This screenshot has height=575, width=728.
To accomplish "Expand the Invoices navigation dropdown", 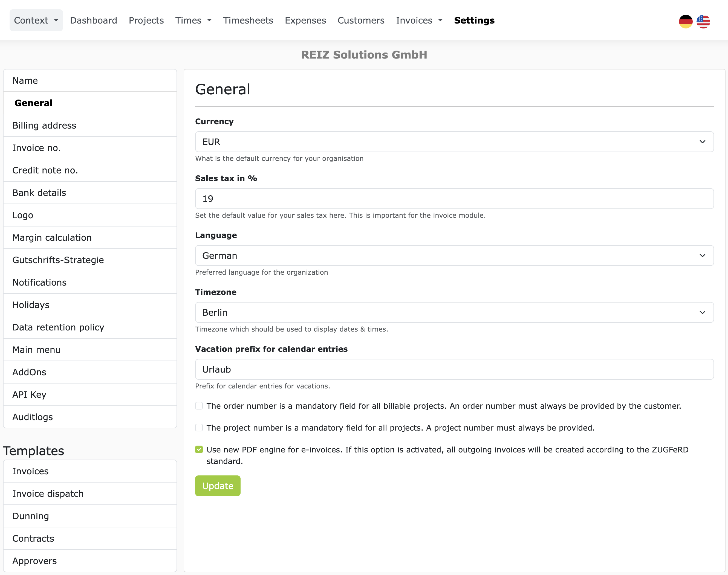I will (419, 21).
